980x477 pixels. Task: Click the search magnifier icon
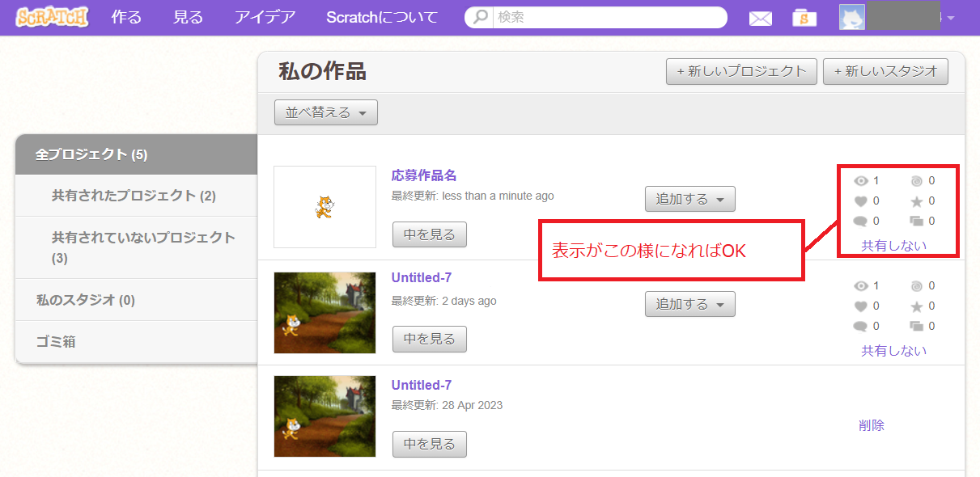point(481,17)
